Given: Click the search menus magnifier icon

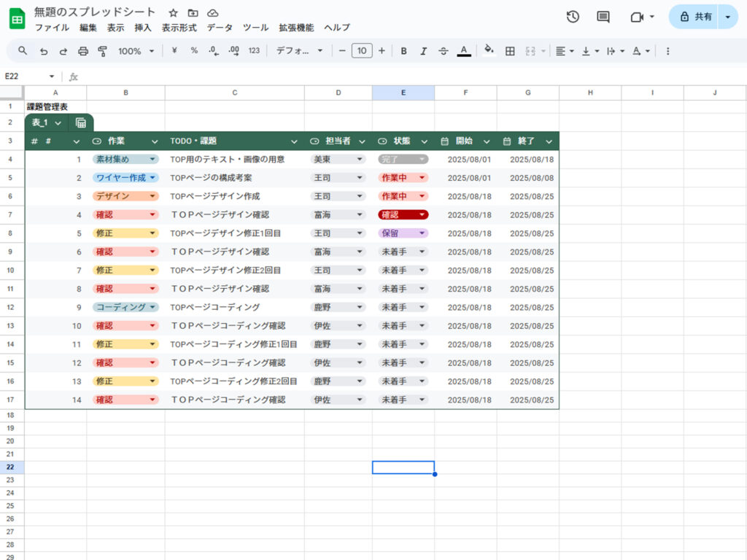Looking at the screenshot, I should click(x=23, y=50).
